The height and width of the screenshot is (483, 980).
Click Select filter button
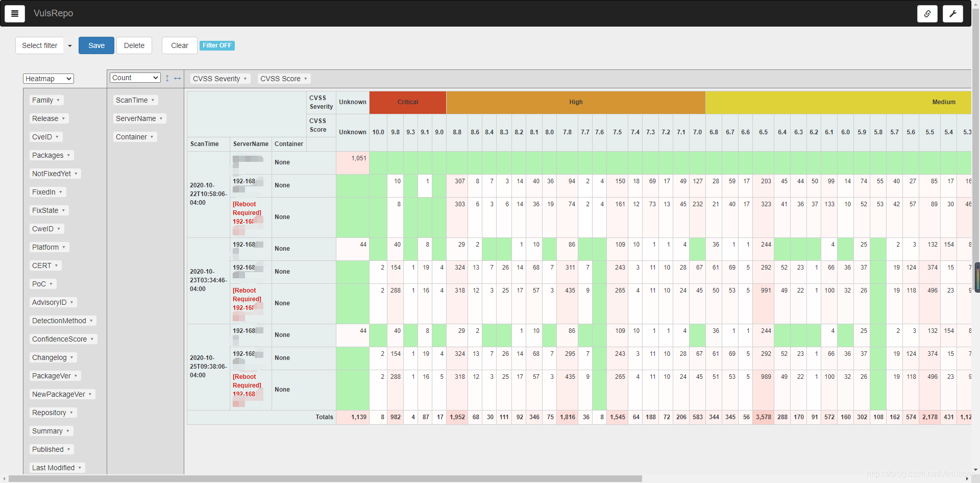click(x=40, y=45)
